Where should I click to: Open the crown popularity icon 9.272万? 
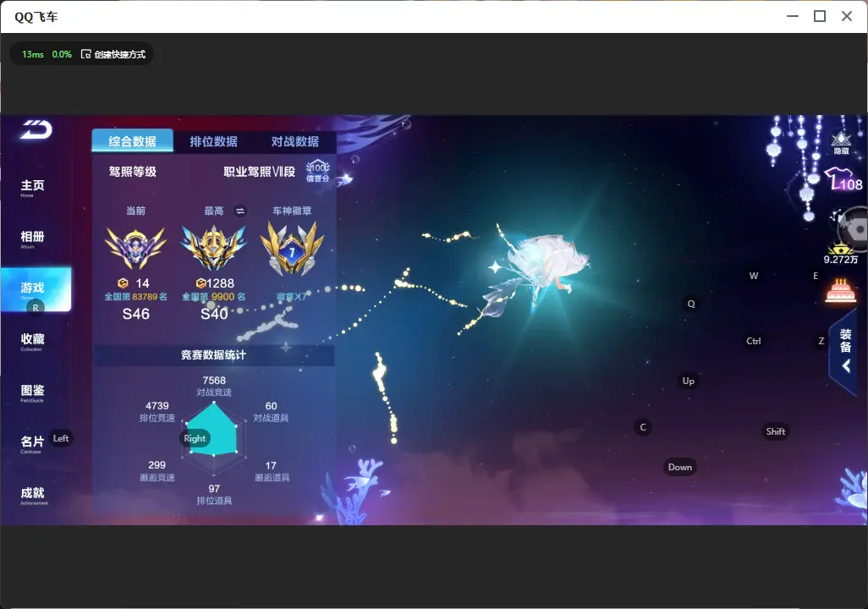pyautogui.click(x=840, y=254)
